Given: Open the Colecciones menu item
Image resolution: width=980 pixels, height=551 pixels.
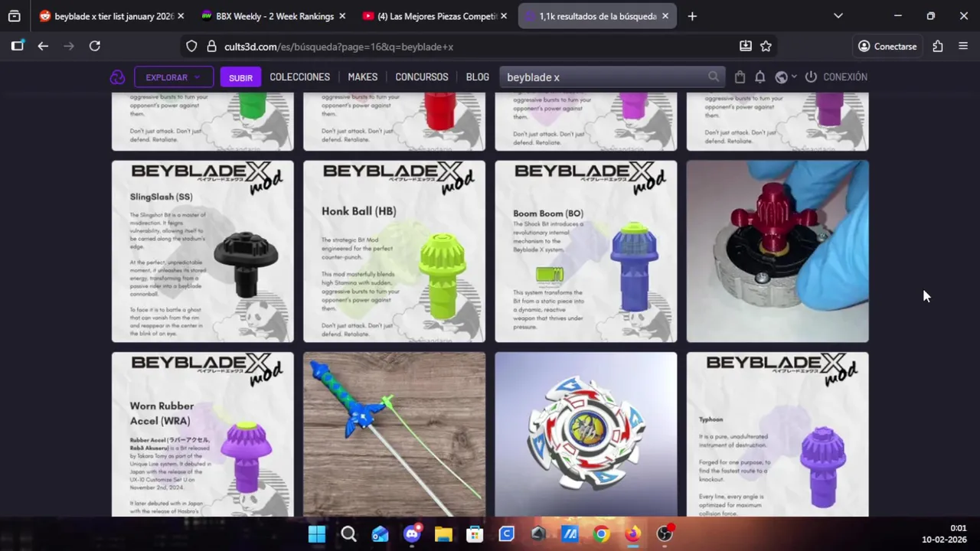Looking at the screenshot, I should pyautogui.click(x=299, y=77).
